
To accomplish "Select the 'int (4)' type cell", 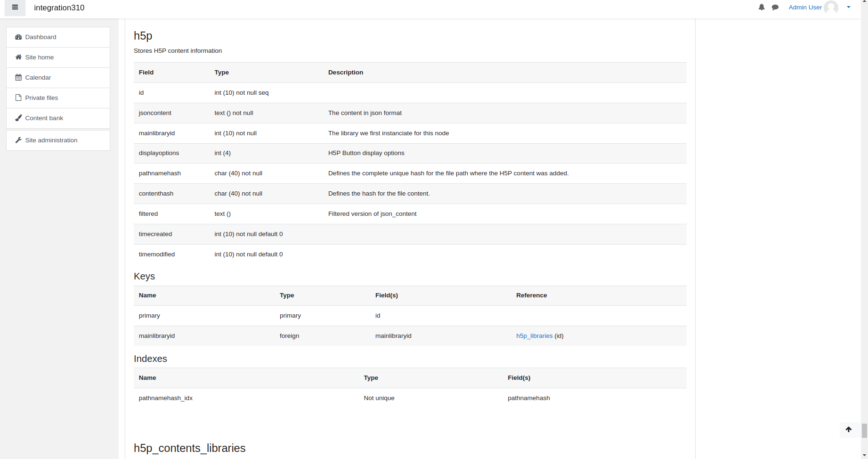I will 222,153.
